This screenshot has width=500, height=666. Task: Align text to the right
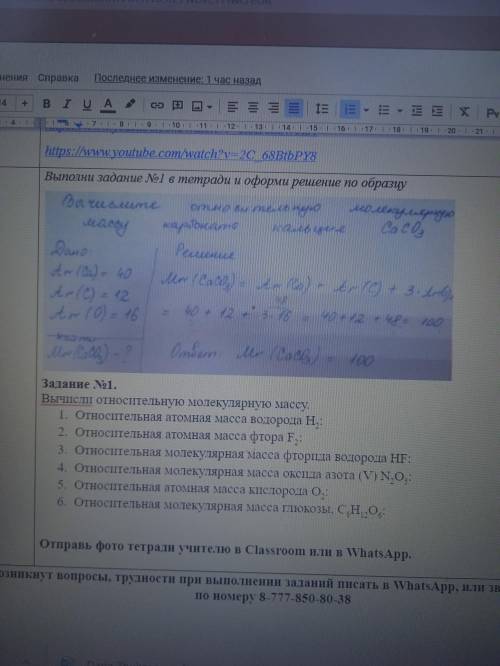click(x=273, y=108)
